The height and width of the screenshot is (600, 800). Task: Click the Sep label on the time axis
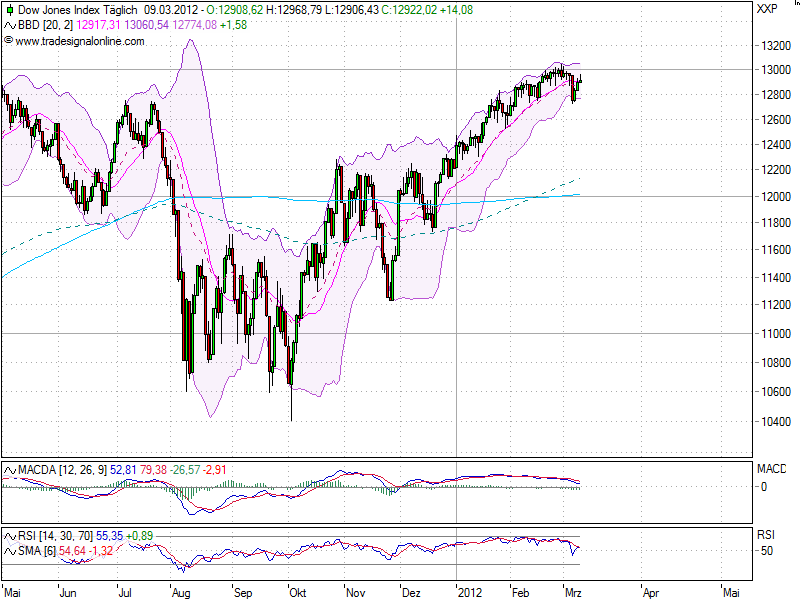[243, 593]
